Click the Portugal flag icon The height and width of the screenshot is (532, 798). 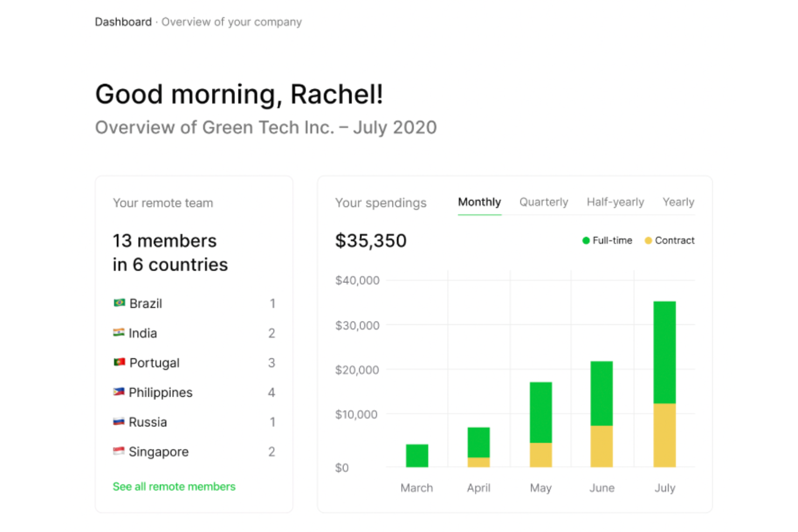pyautogui.click(x=119, y=362)
